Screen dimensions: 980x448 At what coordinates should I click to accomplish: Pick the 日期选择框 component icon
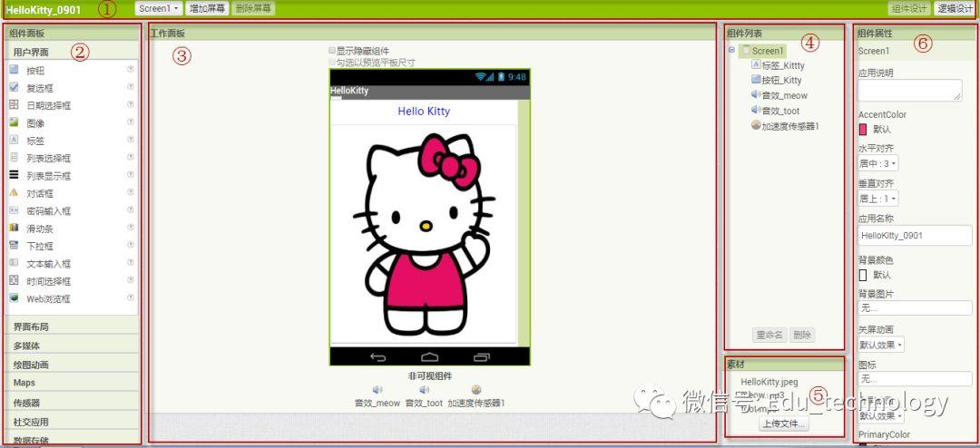pyautogui.click(x=14, y=105)
